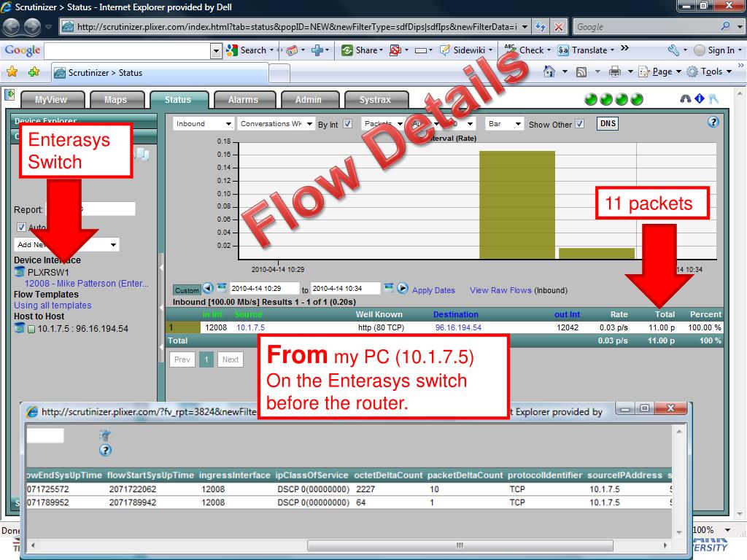Click the Add to Favorites icon
This screenshot has height=560, width=747.
coord(34,72)
